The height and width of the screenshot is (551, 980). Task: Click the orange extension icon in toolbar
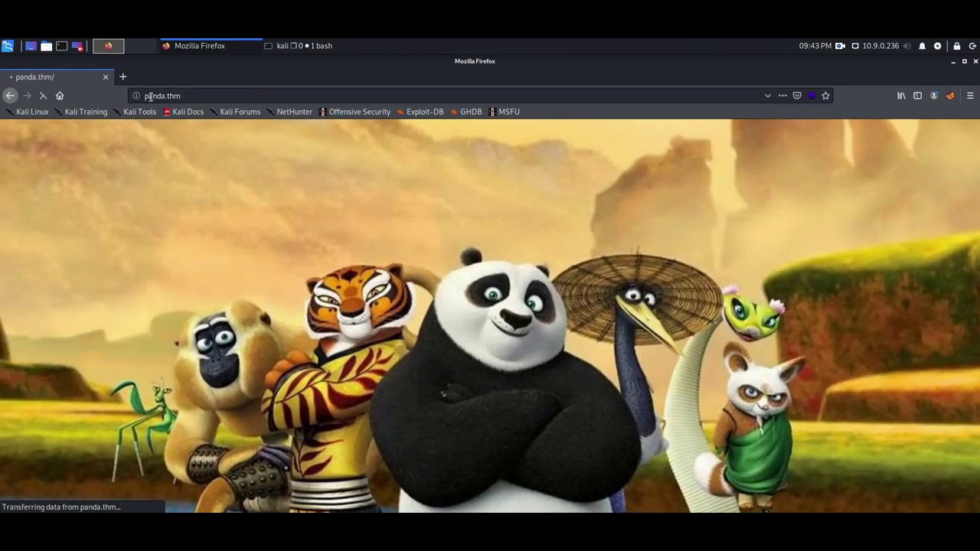[x=950, y=96]
